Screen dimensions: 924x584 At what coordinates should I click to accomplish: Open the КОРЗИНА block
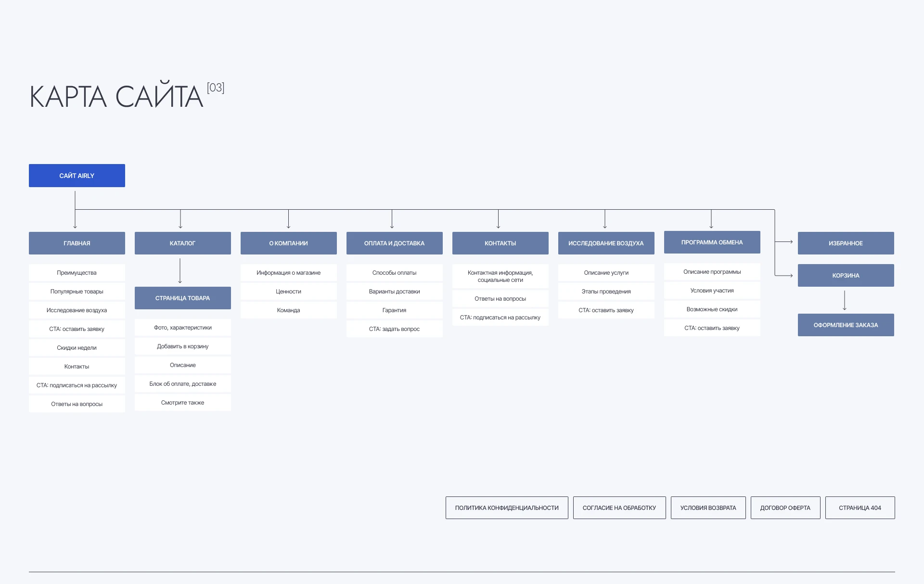[846, 275]
